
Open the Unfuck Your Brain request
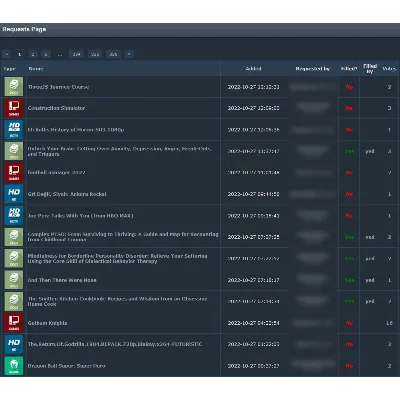(x=120, y=151)
